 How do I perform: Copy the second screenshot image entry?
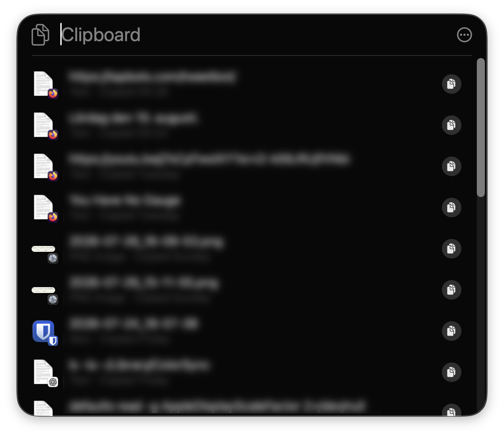451,290
